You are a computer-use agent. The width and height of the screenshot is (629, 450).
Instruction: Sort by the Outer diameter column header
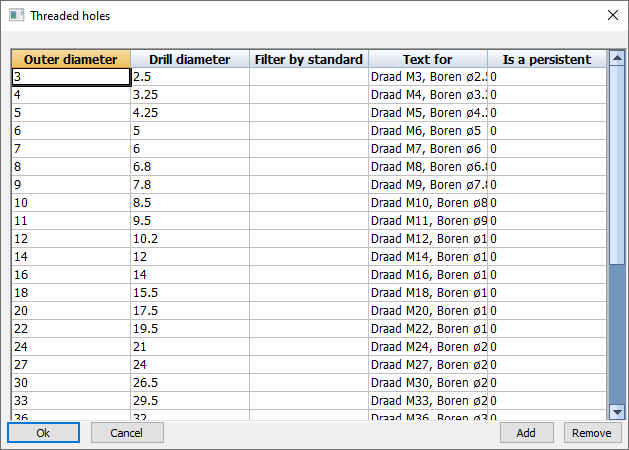point(70,59)
